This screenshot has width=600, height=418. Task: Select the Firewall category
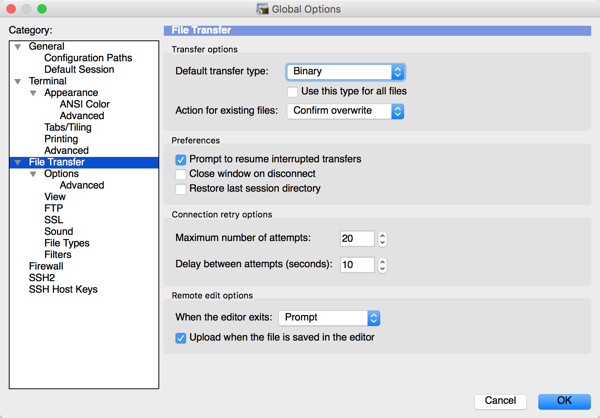[46, 267]
